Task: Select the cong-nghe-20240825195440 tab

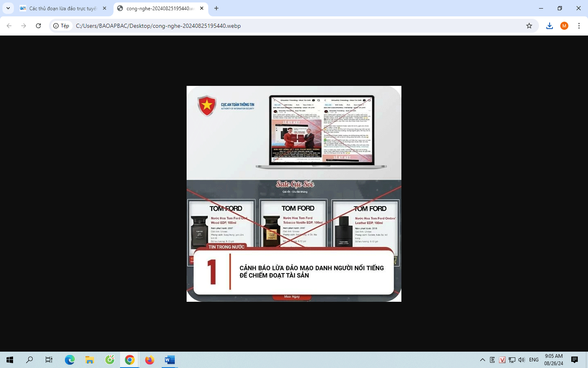Action: 160,8
